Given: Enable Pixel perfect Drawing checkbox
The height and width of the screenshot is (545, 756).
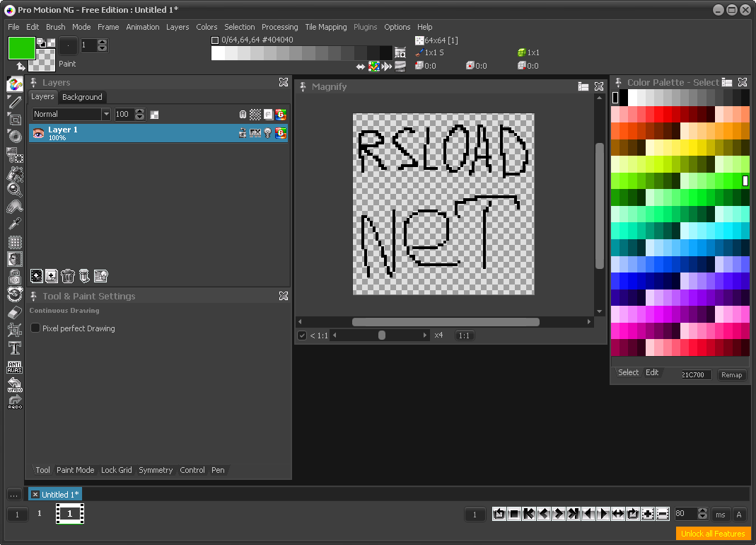Looking at the screenshot, I should coord(35,328).
